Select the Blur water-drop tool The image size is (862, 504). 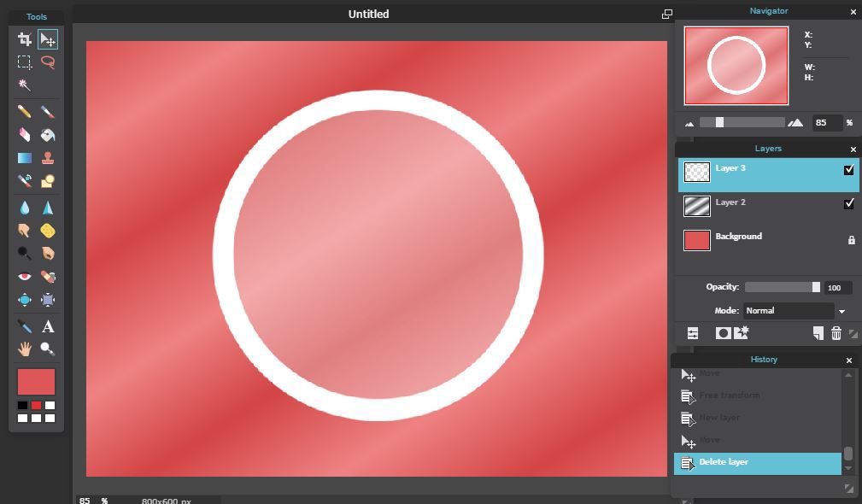(25, 208)
